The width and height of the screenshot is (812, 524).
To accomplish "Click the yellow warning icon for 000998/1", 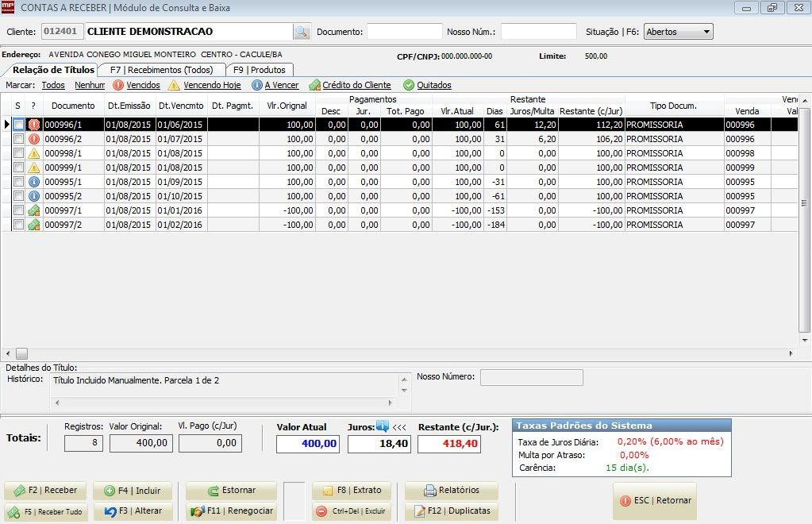I will [x=33, y=153].
